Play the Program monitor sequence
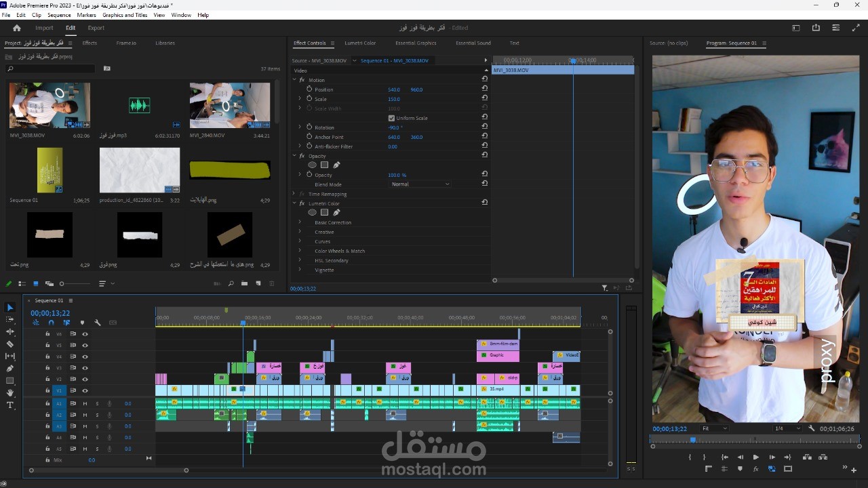868x488 pixels. (756, 457)
